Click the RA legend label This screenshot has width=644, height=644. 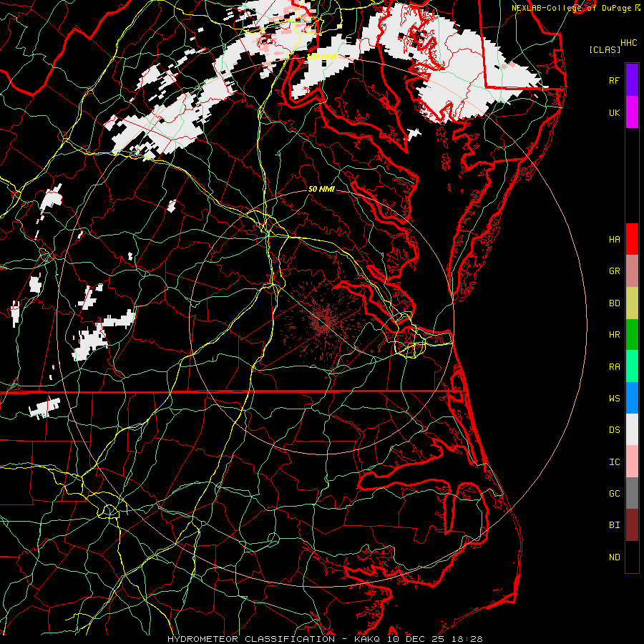tap(614, 367)
